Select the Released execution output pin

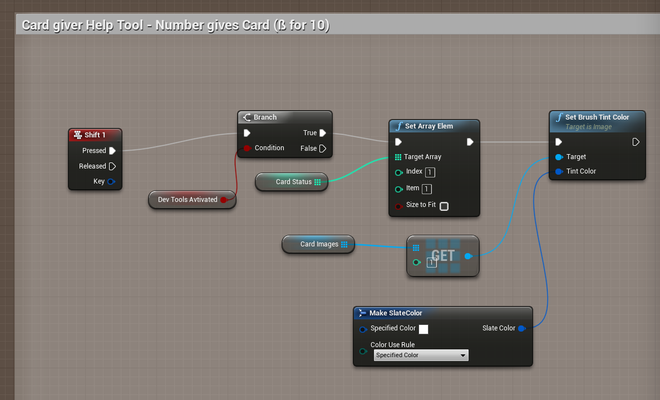[x=112, y=166]
